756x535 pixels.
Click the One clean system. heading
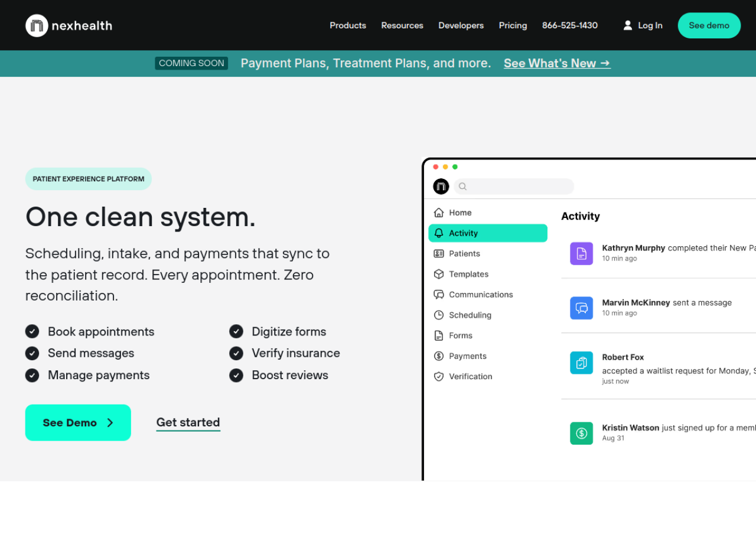(141, 217)
